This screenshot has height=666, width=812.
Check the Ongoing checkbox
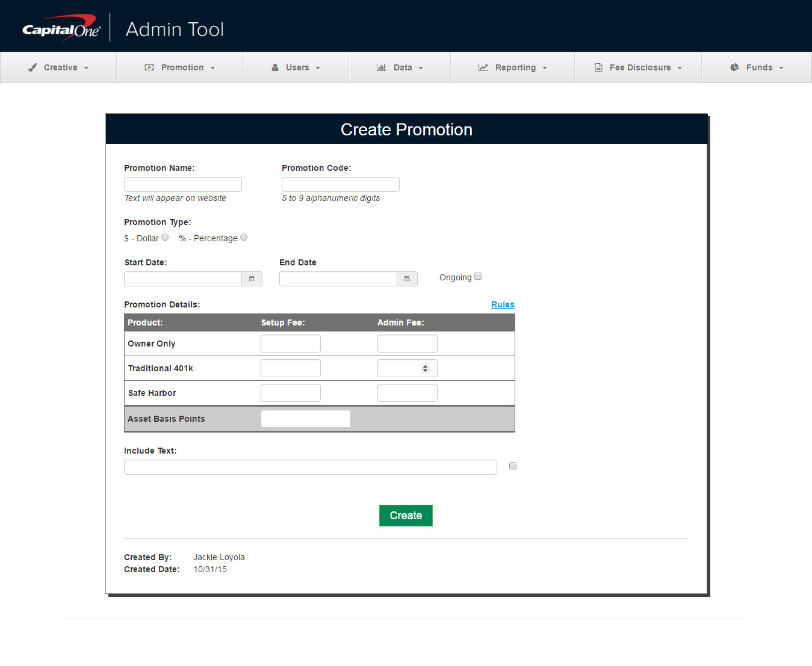click(x=478, y=277)
